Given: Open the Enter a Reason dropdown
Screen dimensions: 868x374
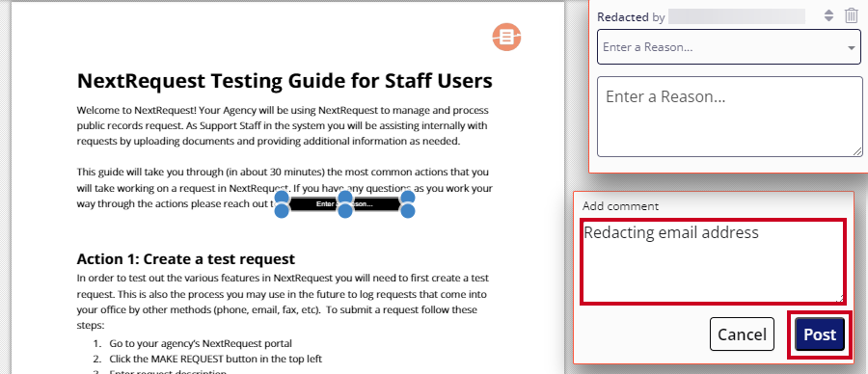Looking at the screenshot, I should coord(729,47).
